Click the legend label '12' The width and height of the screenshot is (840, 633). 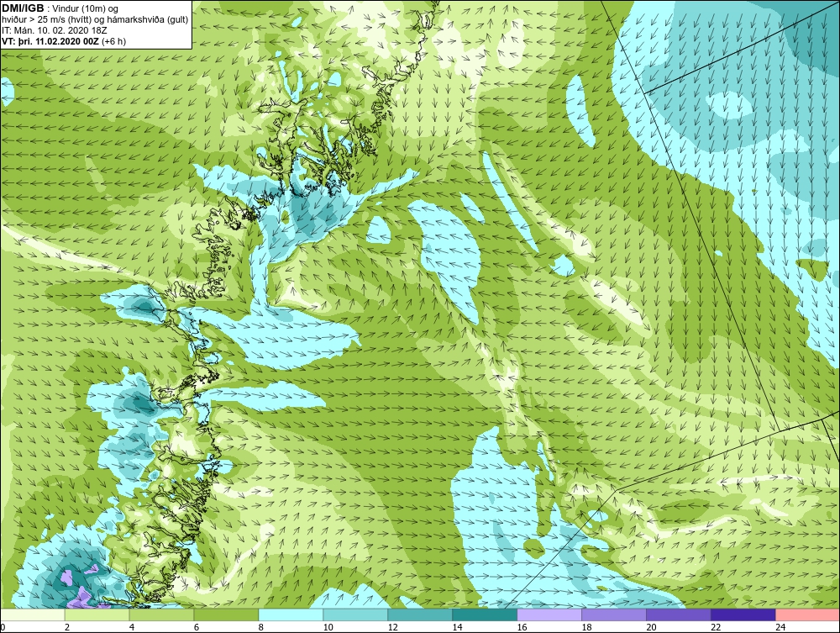click(392, 627)
